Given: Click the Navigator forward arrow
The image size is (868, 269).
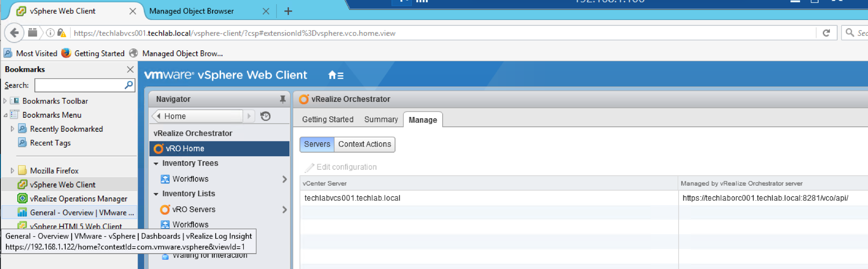Looking at the screenshot, I should click(249, 116).
